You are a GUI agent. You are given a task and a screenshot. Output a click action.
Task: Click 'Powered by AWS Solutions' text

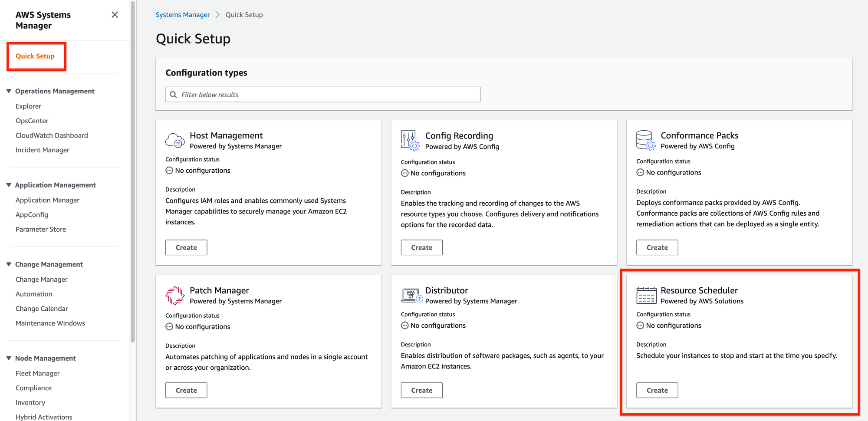(x=702, y=301)
